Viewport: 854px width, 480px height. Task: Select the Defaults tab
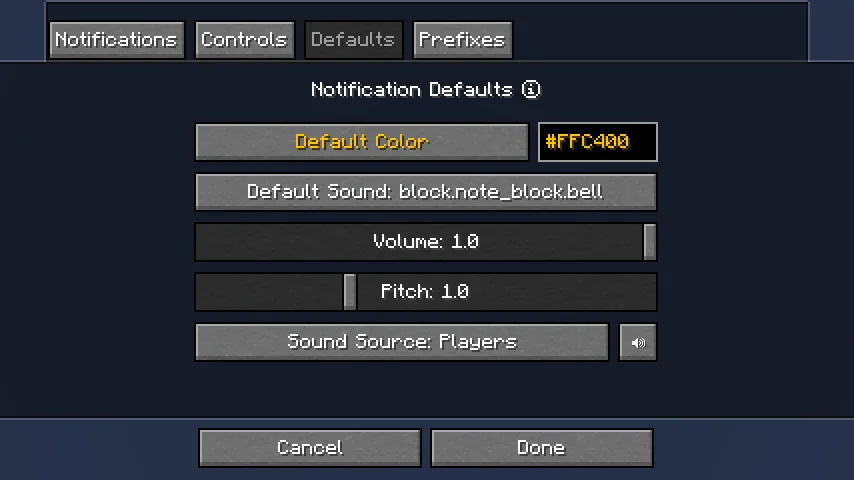point(353,40)
